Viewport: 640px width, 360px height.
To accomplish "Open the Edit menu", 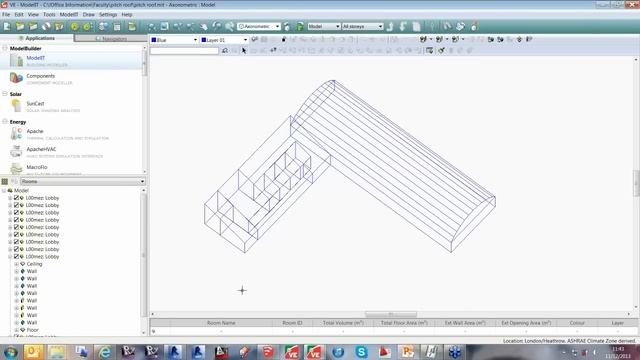I will point(19,15).
